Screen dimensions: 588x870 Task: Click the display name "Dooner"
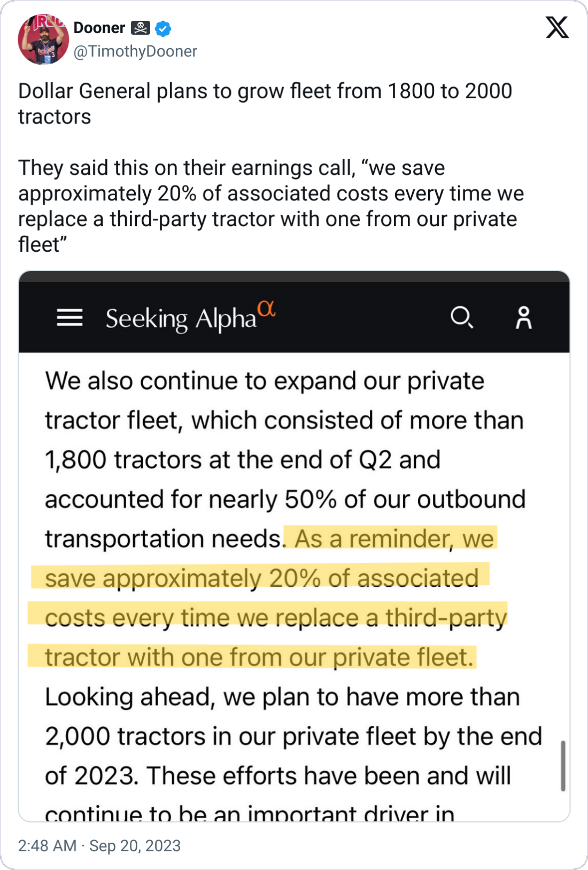pos(99,28)
